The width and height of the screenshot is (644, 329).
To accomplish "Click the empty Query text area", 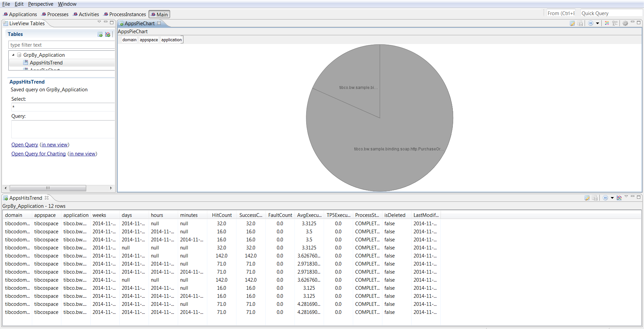I will click(x=63, y=129).
